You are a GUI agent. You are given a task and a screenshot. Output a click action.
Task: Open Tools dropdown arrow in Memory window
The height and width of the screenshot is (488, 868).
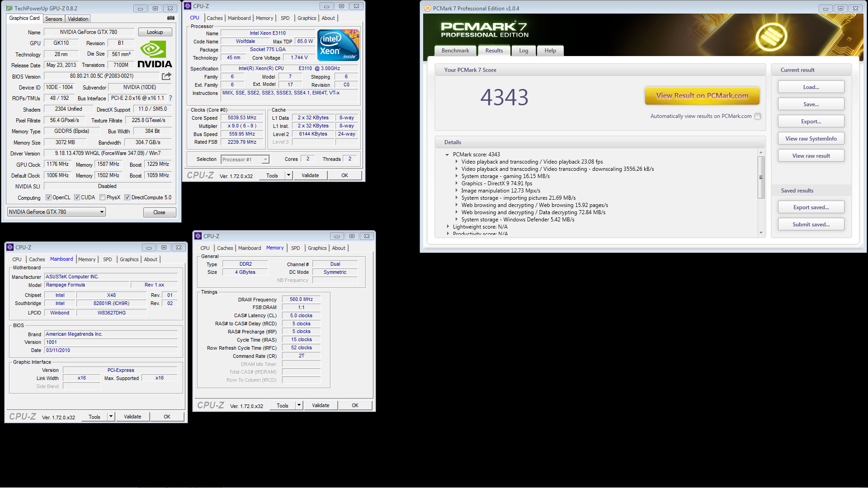(299, 405)
